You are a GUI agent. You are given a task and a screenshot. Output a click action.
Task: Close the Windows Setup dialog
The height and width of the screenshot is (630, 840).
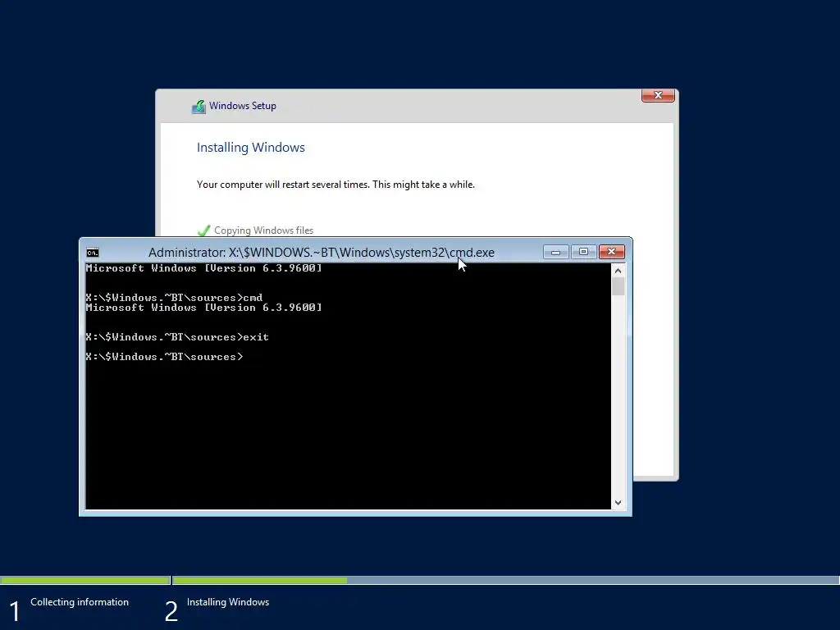click(658, 95)
